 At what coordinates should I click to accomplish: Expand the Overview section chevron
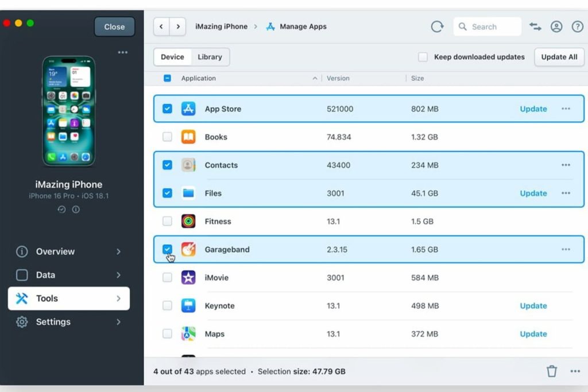click(118, 251)
